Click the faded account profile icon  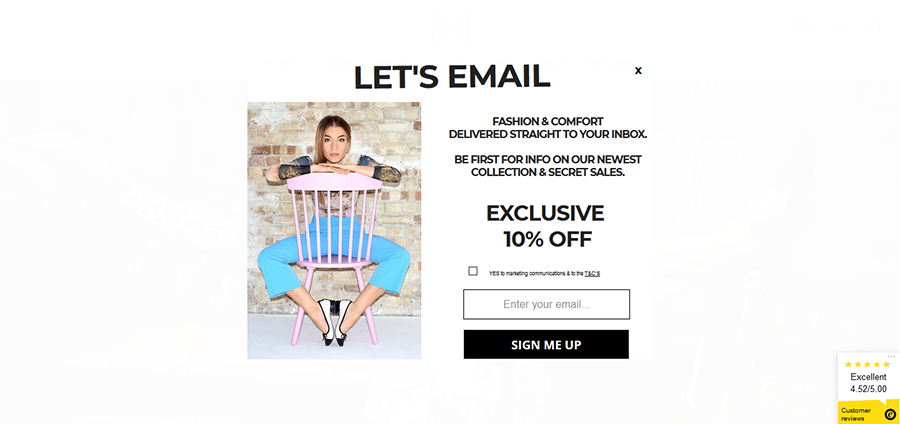coord(840,25)
